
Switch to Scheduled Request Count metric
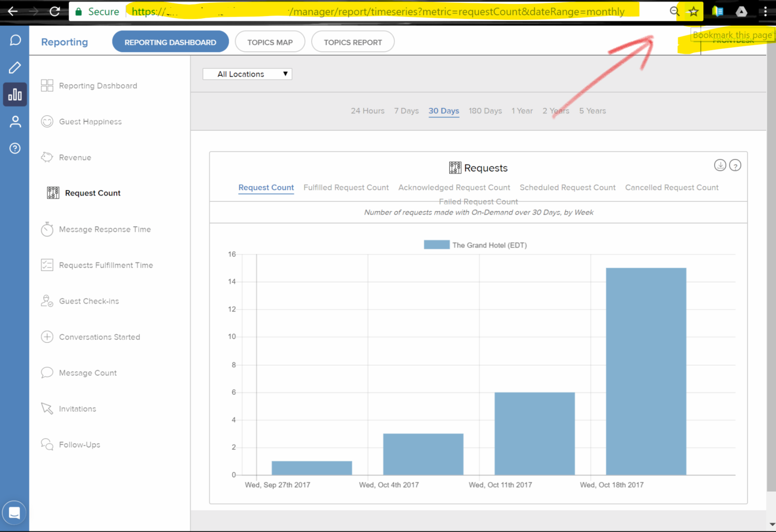point(567,187)
